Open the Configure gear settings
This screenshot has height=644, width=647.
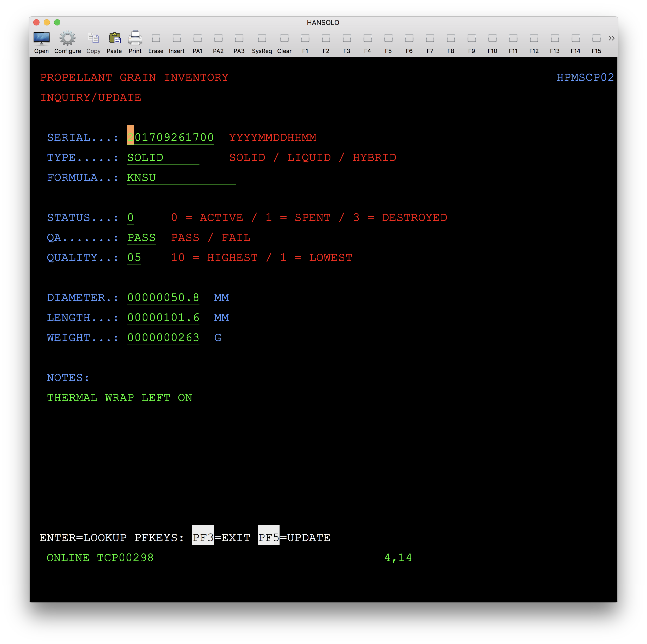[x=67, y=39]
